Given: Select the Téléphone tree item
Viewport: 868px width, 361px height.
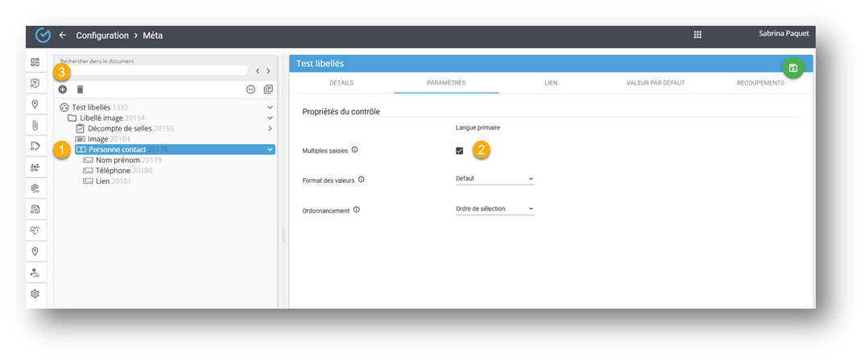Looking at the screenshot, I should [113, 171].
